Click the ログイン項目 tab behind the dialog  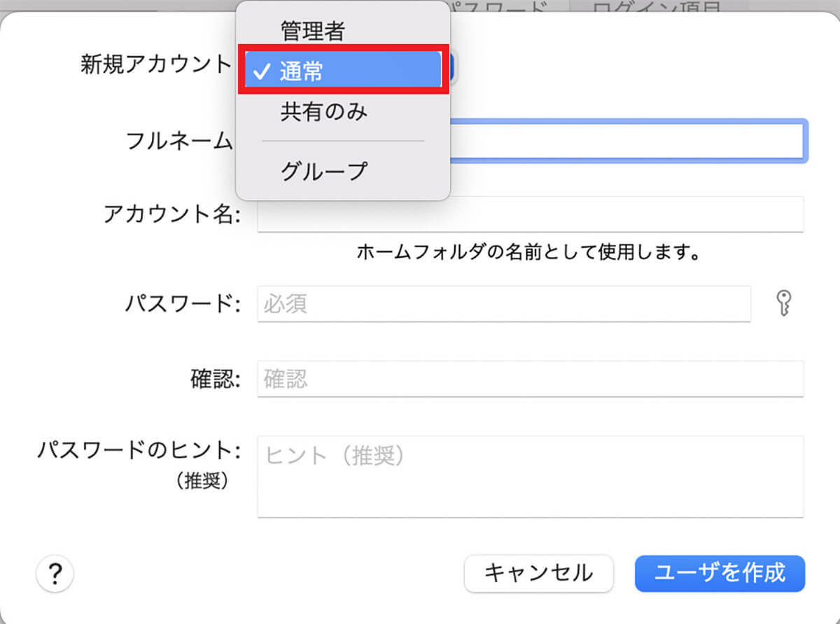(x=655, y=8)
